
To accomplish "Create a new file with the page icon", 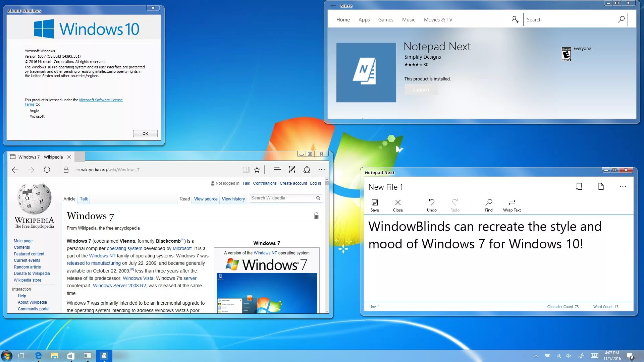I will coord(601,186).
